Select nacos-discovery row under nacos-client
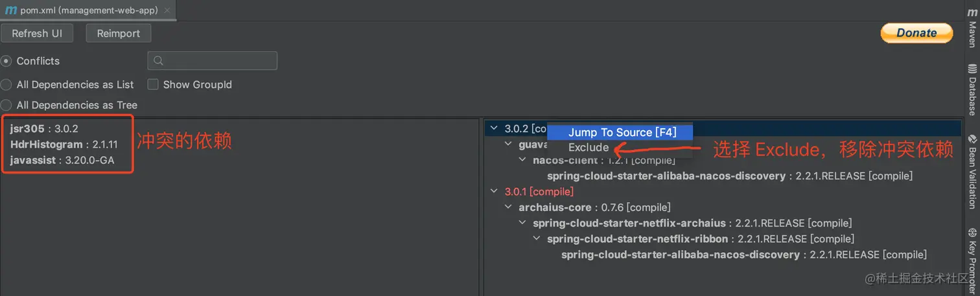Viewport: 980px width, 296px height. (x=730, y=176)
